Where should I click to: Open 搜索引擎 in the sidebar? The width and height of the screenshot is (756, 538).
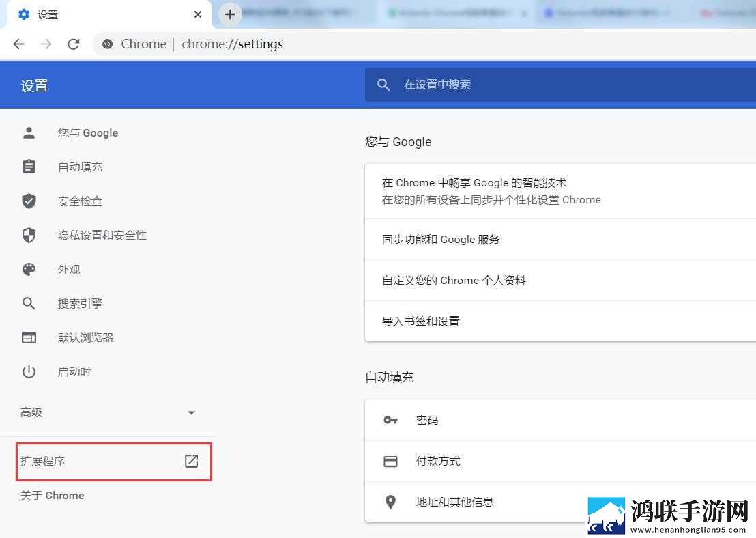click(x=80, y=304)
